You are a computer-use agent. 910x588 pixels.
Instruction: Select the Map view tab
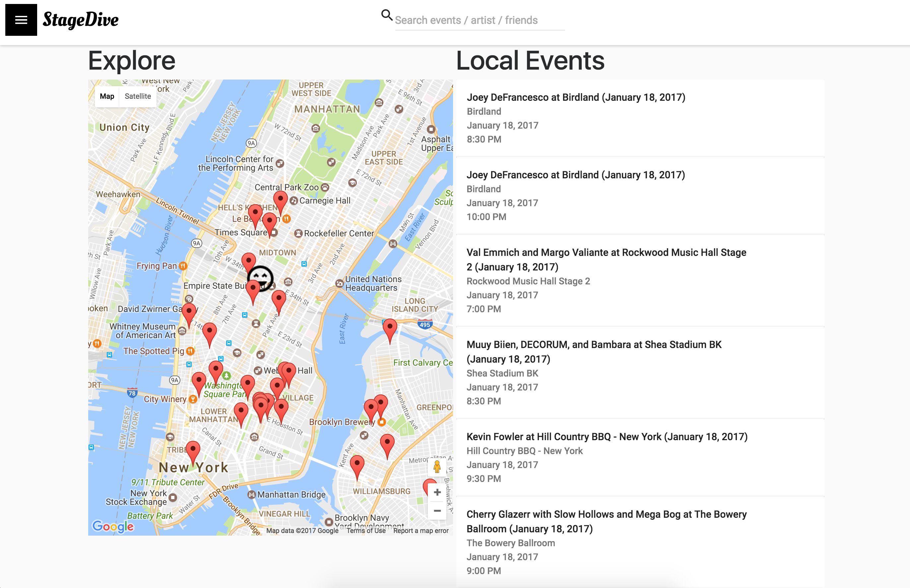[x=107, y=96]
